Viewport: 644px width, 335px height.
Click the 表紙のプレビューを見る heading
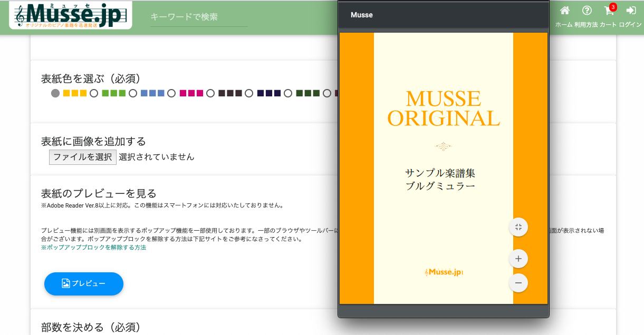coord(99,193)
